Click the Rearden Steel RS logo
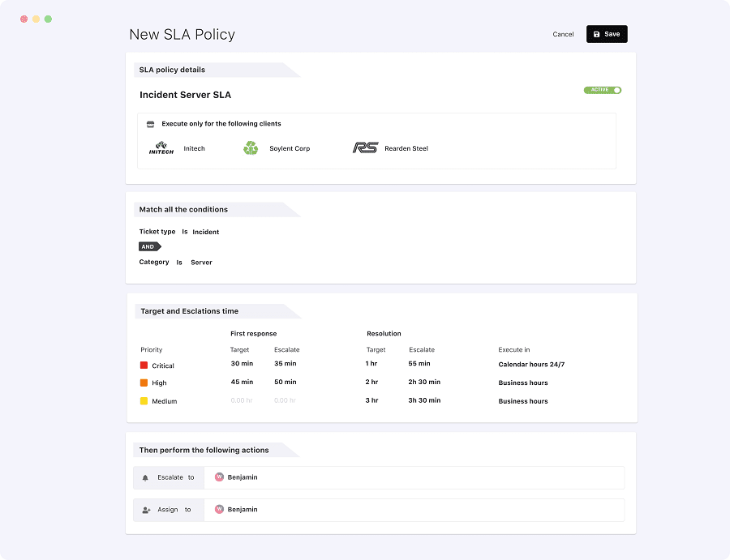This screenshot has height=560, width=730. [365, 147]
